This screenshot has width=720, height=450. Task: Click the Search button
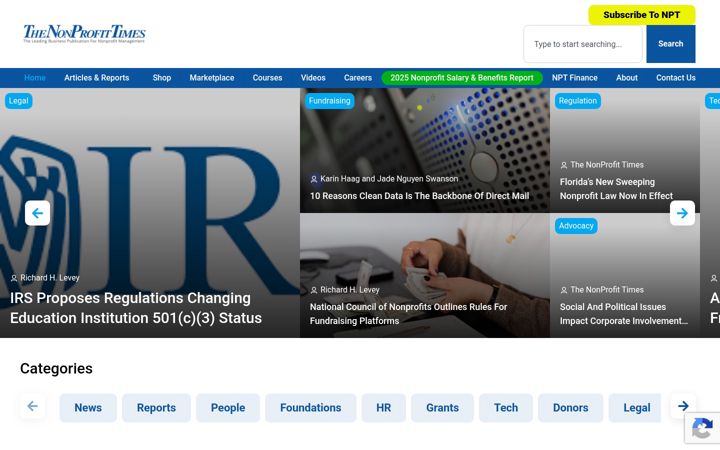[670, 44]
